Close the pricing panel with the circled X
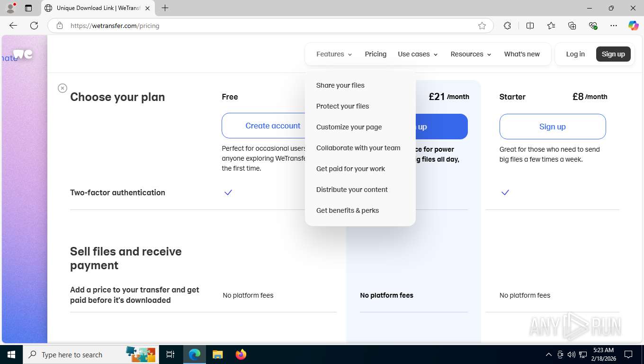The image size is (644, 364). point(63,88)
